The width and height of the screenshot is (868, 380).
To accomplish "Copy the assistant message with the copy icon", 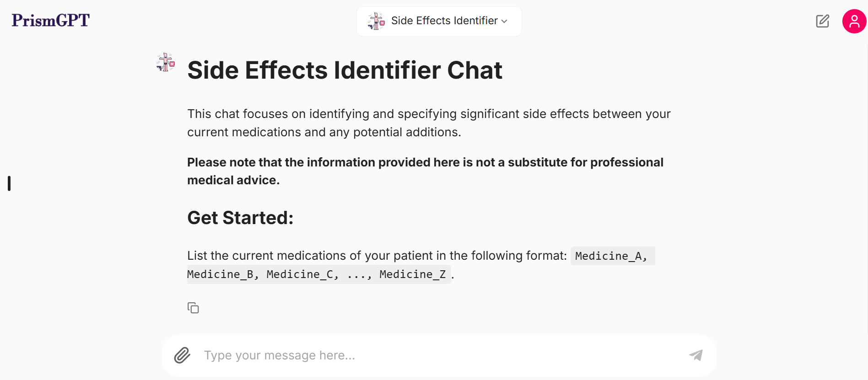I will (x=193, y=308).
